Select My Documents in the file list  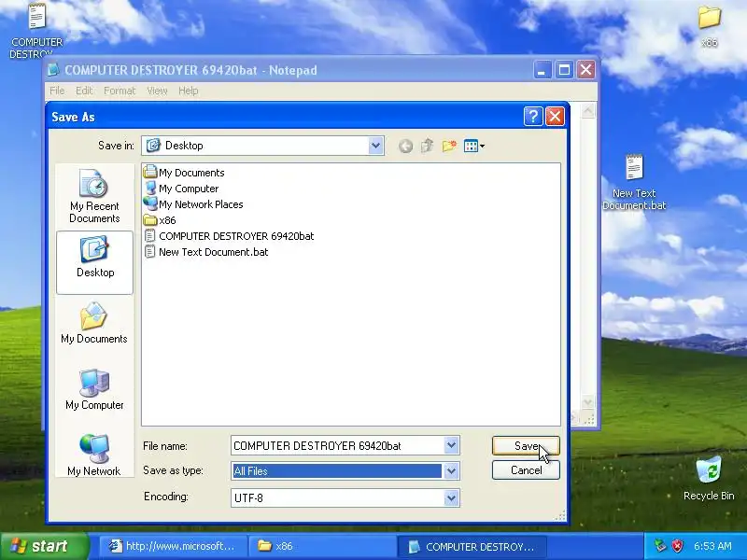pyautogui.click(x=184, y=173)
